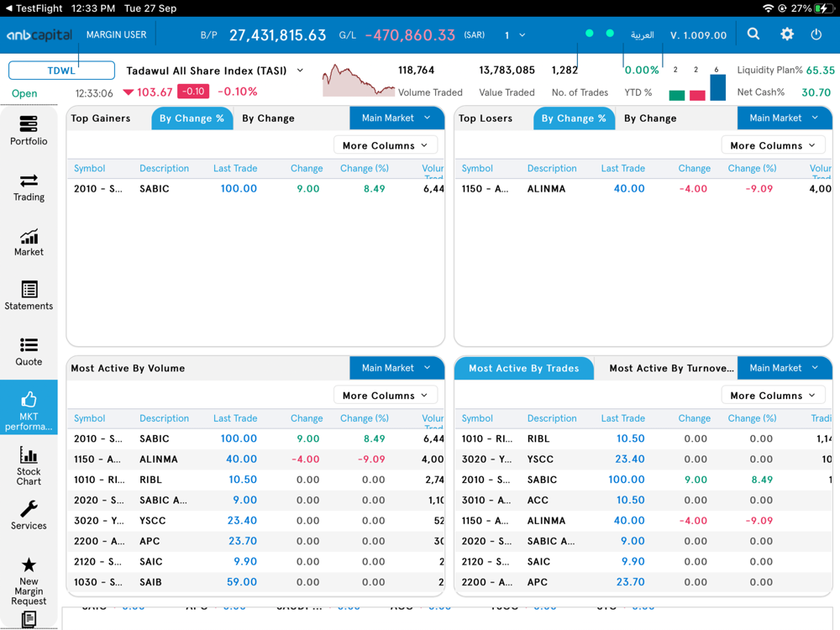Sort Most Active By Volume Description column
The width and height of the screenshot is (840, 630).
[x=164, y=418]
